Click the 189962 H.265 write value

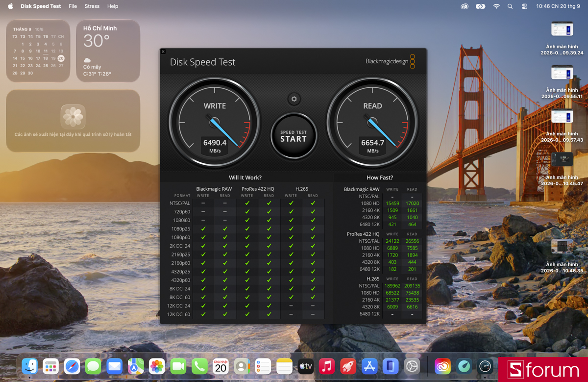[392, 286]
